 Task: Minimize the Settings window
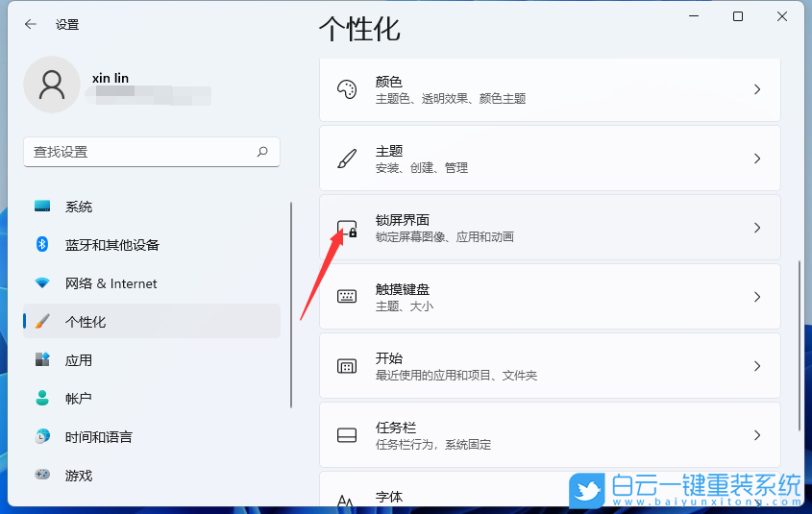pyautogui.click(x=694, y=16)
